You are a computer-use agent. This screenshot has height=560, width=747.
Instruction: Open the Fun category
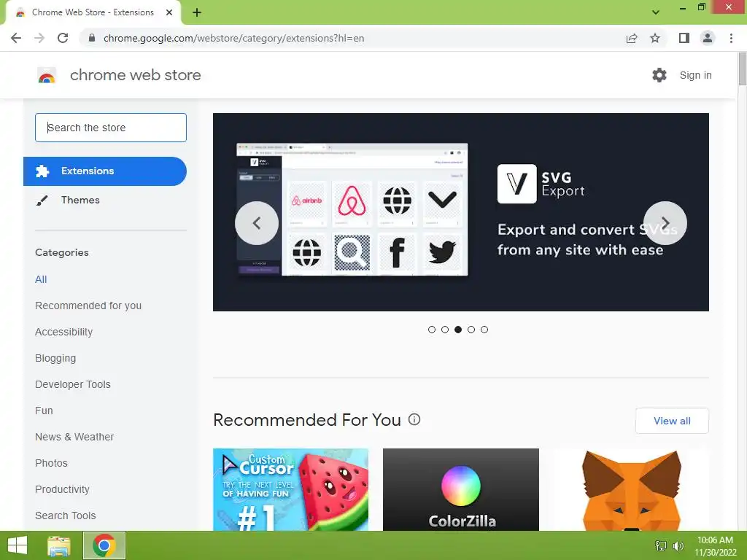pos(44,411)
